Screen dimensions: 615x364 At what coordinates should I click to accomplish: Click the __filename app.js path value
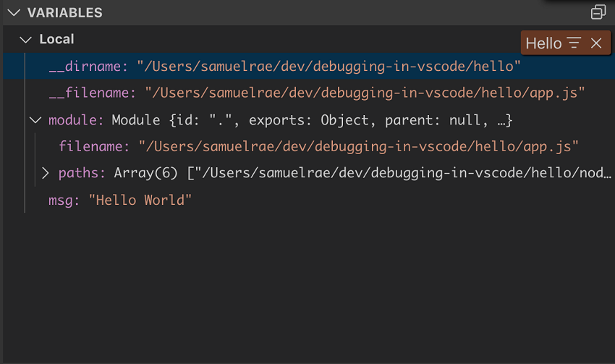[x=365, y=93]
